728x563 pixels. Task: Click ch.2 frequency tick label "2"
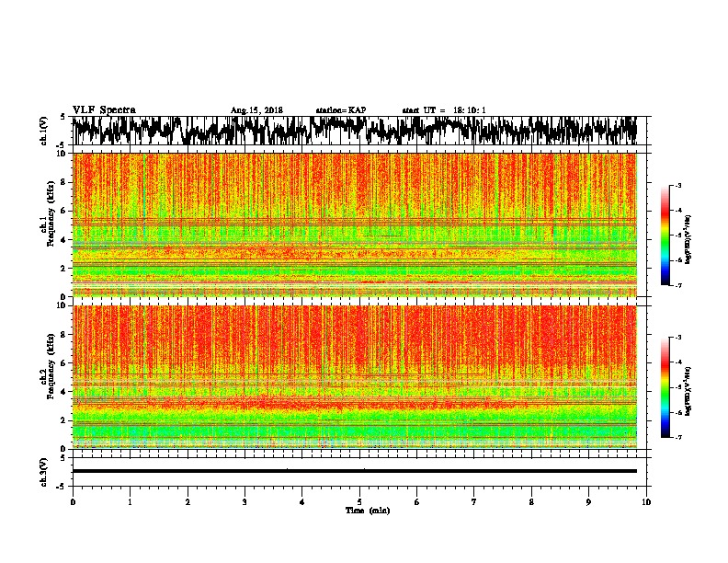point(64,420)
